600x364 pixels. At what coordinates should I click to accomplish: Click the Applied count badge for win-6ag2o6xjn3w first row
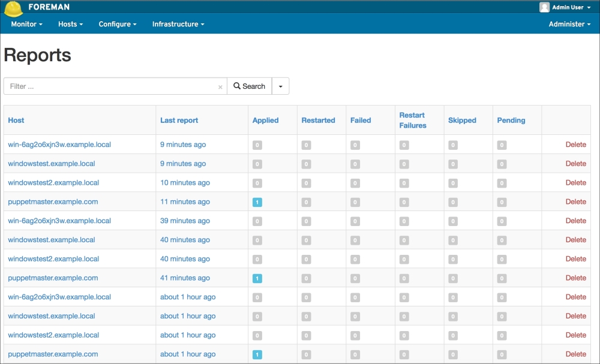click(257, 145)
